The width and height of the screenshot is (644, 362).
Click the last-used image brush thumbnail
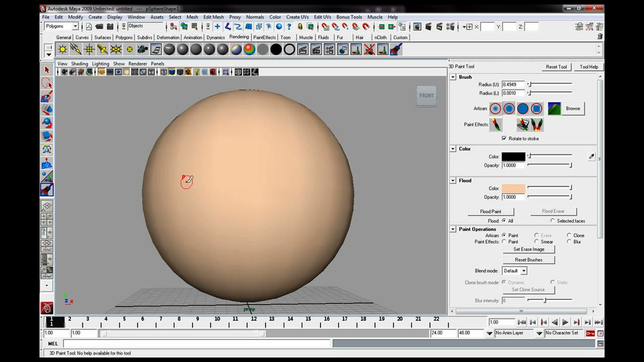click(554, 109)
